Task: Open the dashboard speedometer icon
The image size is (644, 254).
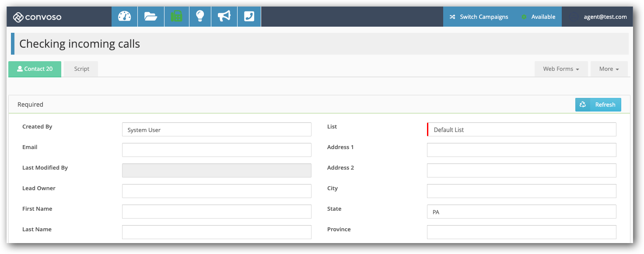Action: [124, 16]
